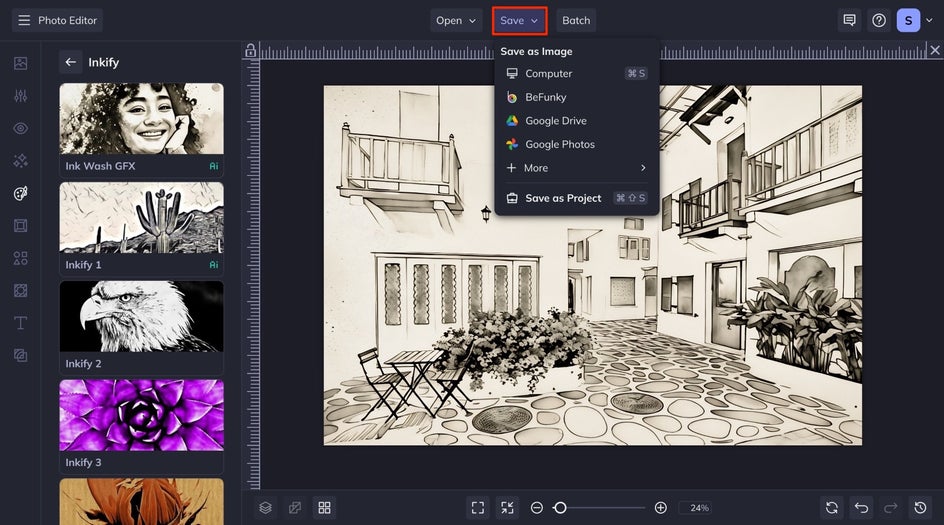Open the Photo Editor hamburger menu
The width and height of the screenshot is (944, 525).
[x=57, y=20]
